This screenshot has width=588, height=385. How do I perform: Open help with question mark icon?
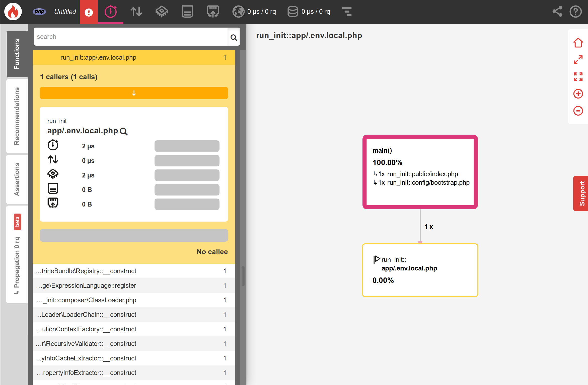pos(575,11)
